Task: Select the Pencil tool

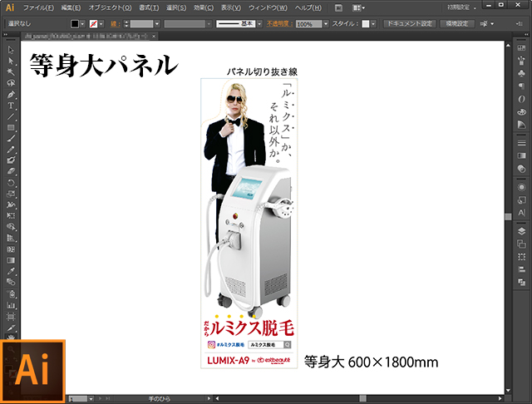Action: coord(11,150)
